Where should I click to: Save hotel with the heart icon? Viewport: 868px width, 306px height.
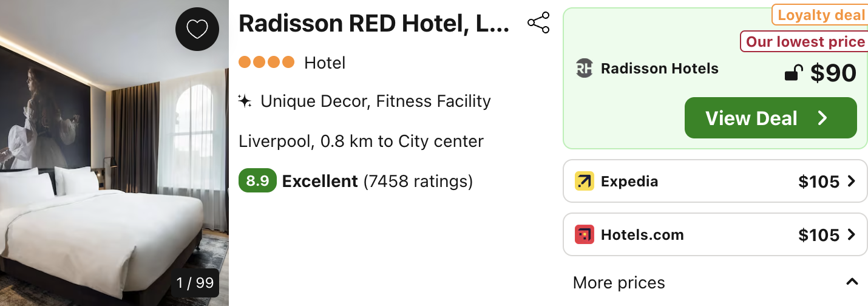pos(197,29)
